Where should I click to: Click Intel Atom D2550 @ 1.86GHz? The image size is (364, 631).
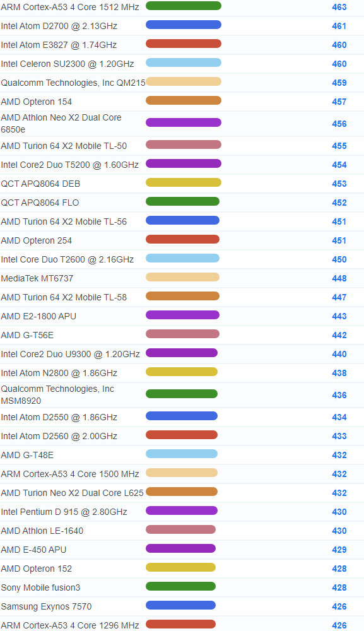tap(59, 417)
